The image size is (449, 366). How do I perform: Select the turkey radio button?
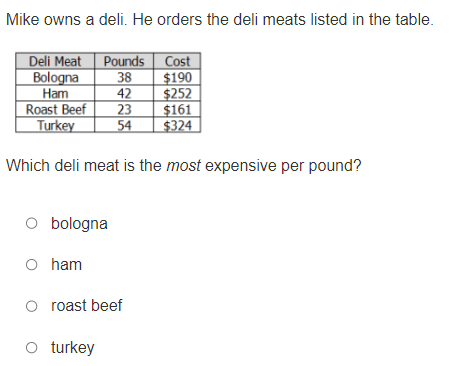coord(32,347)
